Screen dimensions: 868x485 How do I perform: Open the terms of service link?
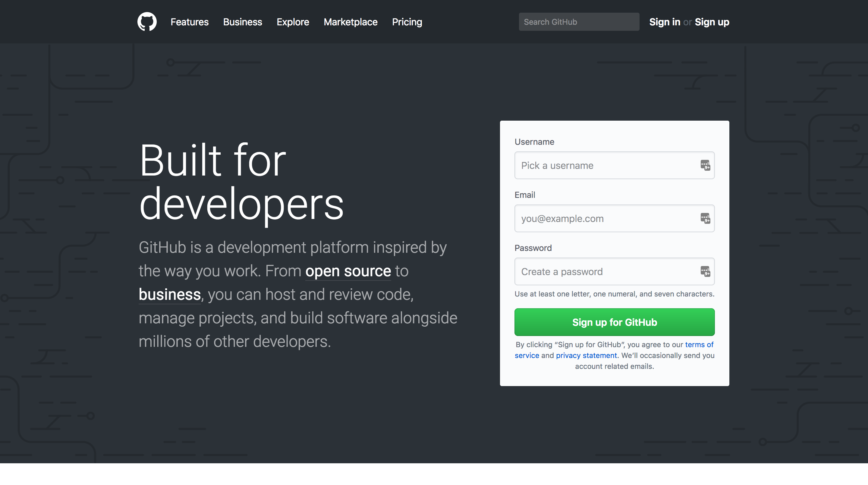699,344
